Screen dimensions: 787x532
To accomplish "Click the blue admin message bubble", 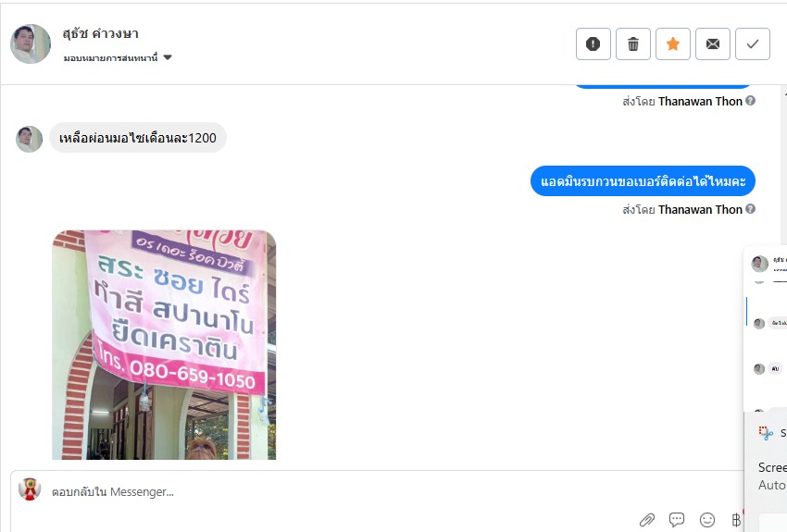I will coord(643,181).
